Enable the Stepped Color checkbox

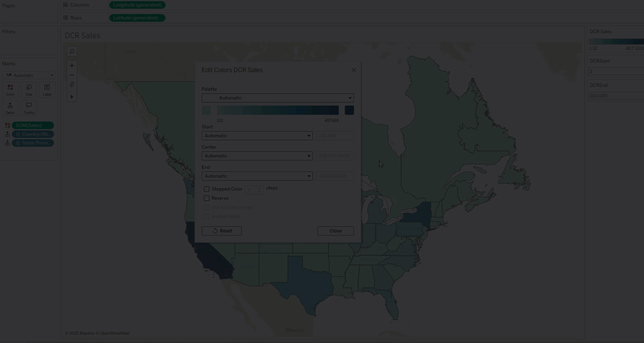(x=207, y=189)
